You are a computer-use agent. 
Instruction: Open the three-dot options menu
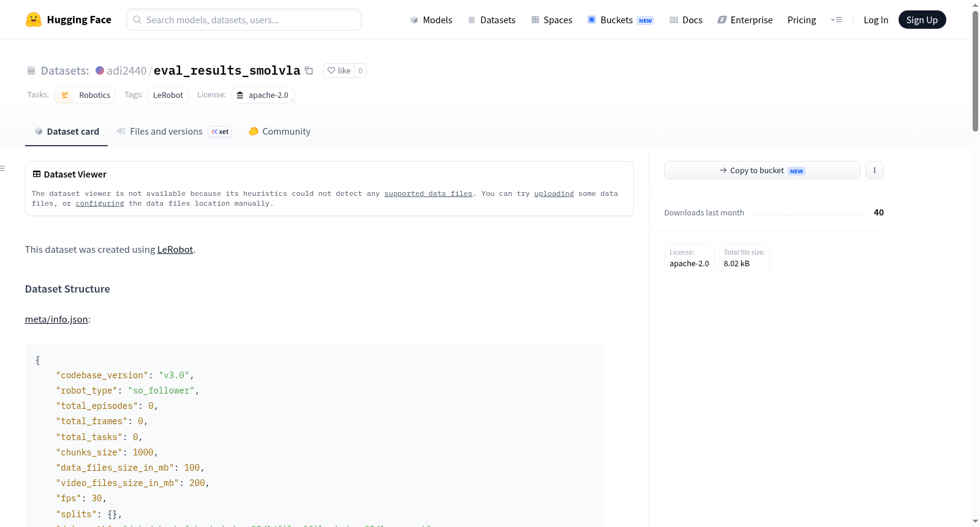875,170
